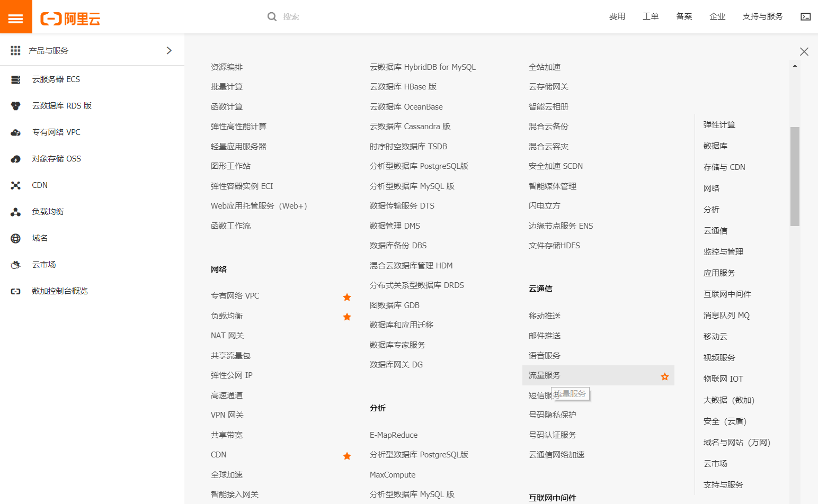The width and height of the screenshot is (818, 504).
Task: Jump to 数据库 category
Action: [715, 146]
